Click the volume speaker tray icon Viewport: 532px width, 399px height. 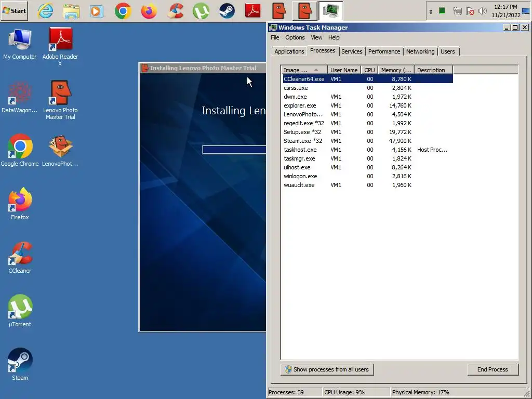coord(482,11)
